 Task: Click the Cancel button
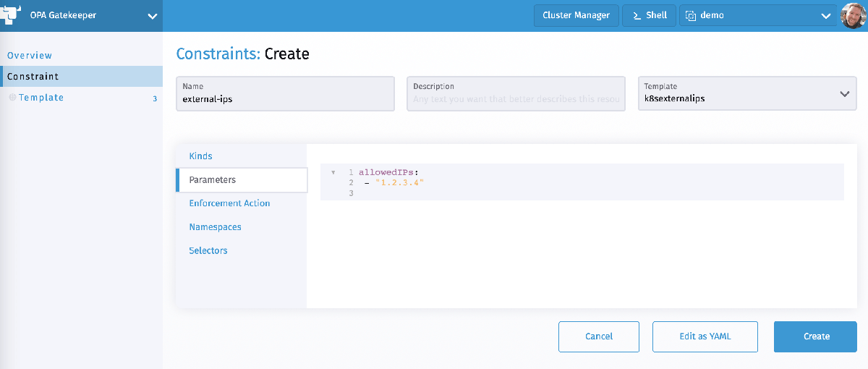tap(598, 336)
